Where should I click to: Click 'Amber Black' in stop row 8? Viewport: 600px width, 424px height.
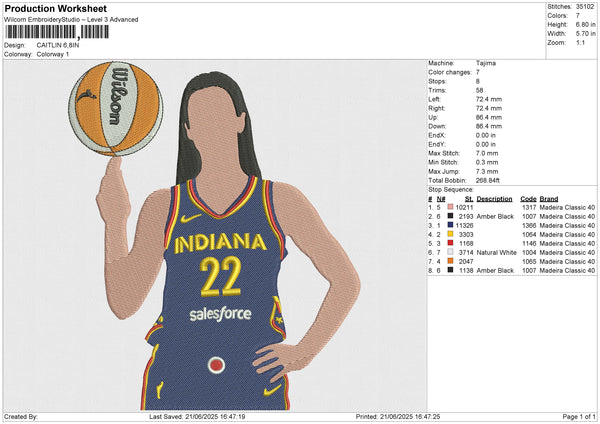pos(495,270)
